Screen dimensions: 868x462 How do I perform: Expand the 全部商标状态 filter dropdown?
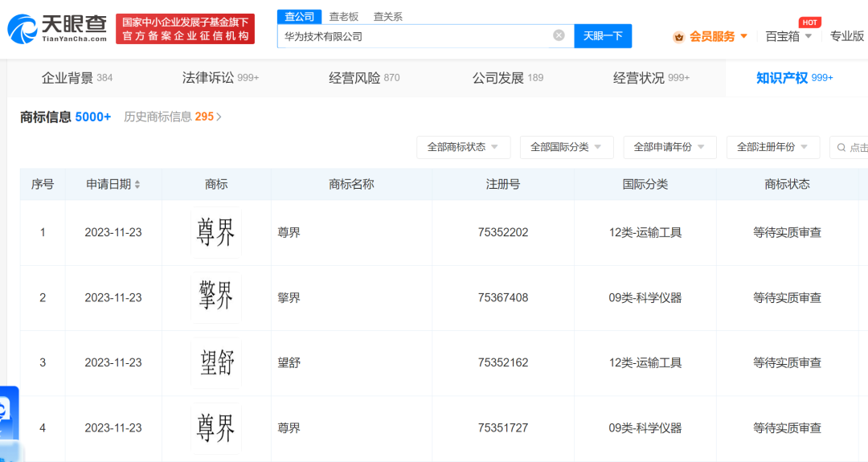pos(464,147)
